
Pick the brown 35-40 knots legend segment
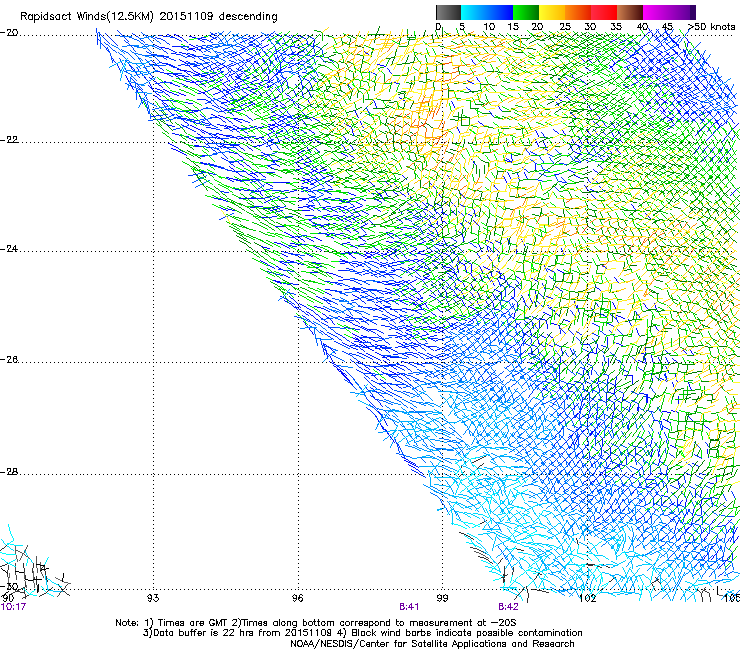(630, 12)
